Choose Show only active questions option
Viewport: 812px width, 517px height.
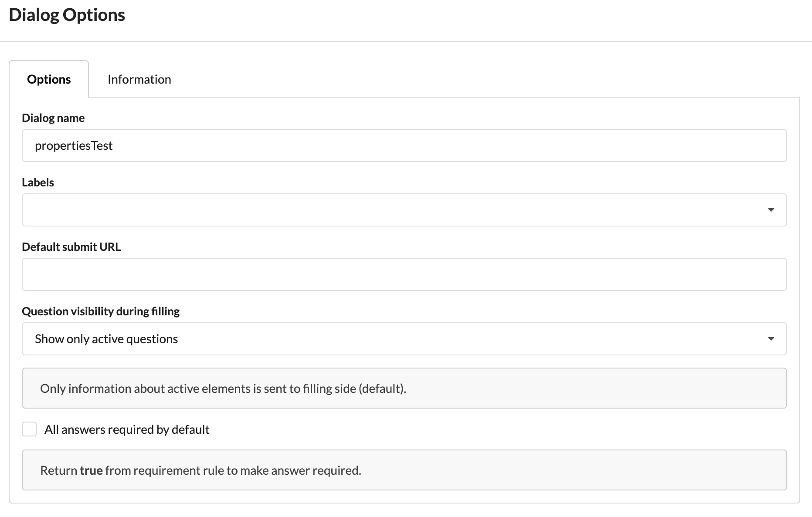[x=106, y=338]
